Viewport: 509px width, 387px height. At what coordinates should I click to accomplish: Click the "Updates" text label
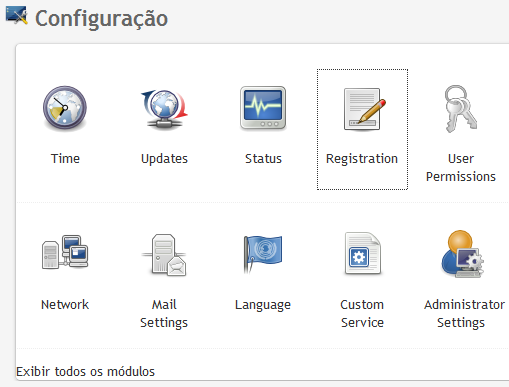coord(164,159)
